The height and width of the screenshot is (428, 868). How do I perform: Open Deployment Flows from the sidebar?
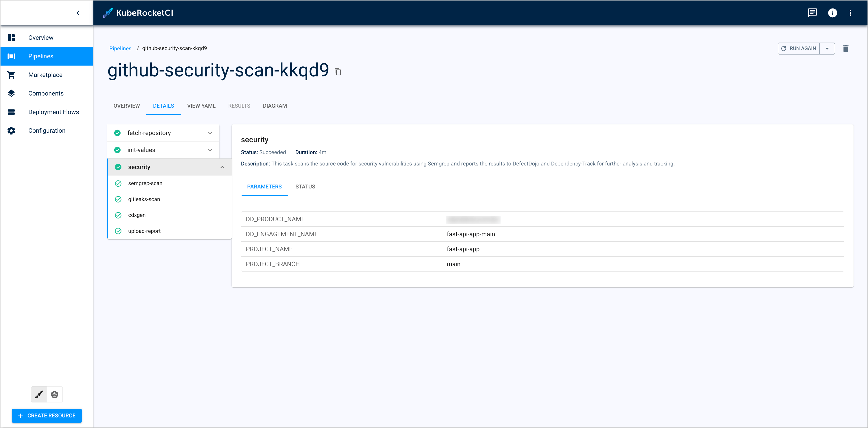[53, 112]
